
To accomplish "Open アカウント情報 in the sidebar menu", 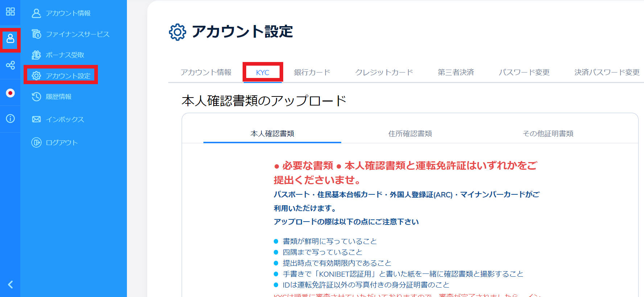I will pos(68,13).
